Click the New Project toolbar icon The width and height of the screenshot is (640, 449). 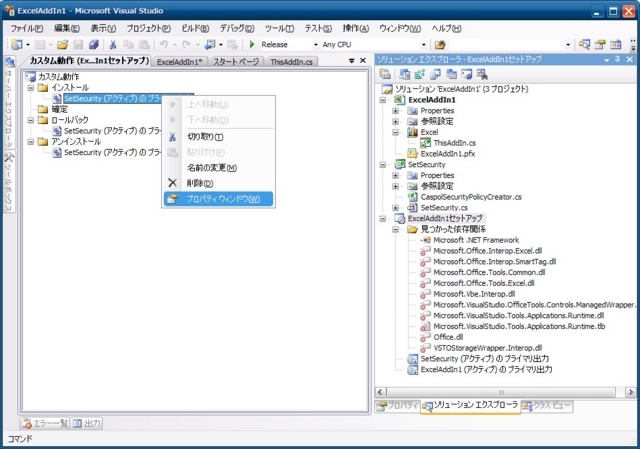pos(17,44)
